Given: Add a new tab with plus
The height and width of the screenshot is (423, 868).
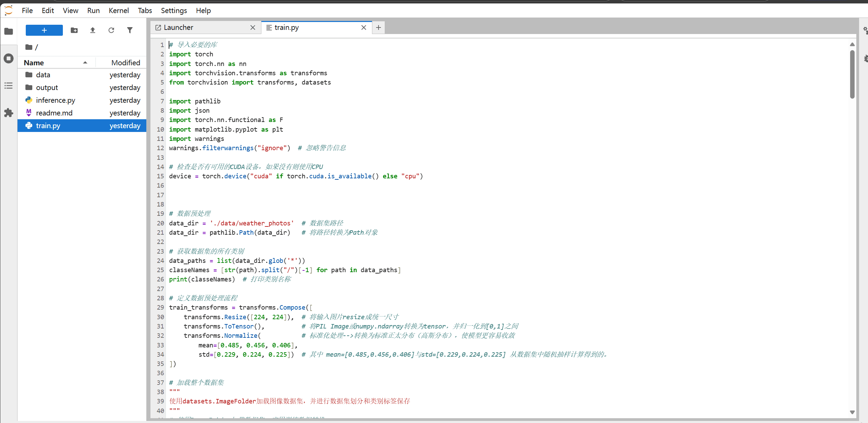Looking at the screenshot, I should click(378, 27).
